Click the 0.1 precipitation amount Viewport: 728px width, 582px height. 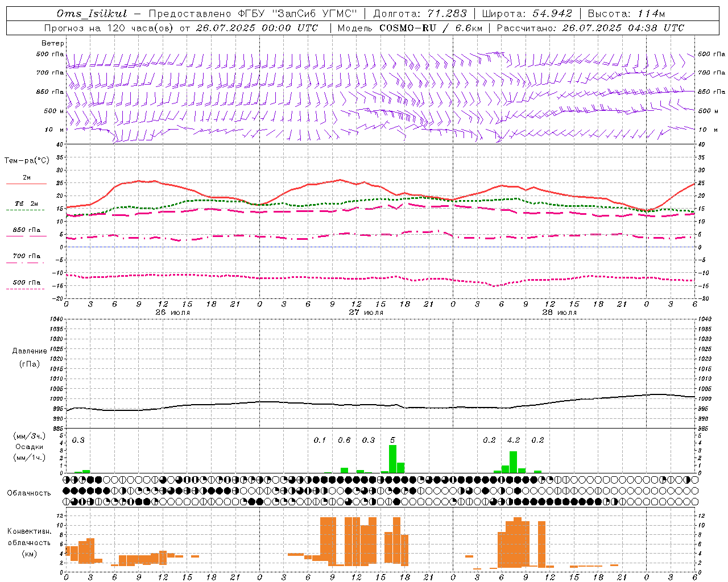coord(320,440)
